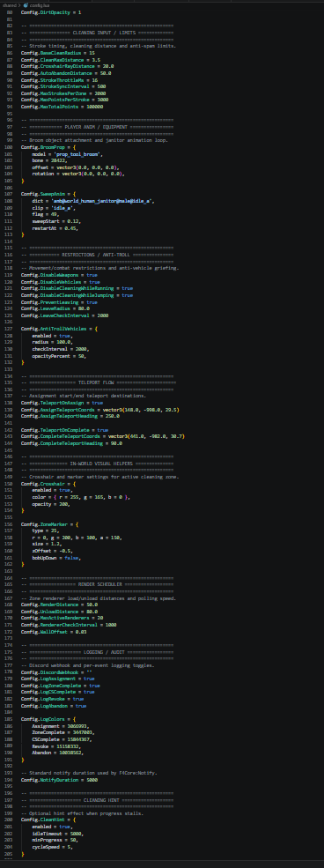Click the Config.DiscordWebhook = '' line
Screen dimensions: 324x868
pyautogui.click(x=56, y=671)
